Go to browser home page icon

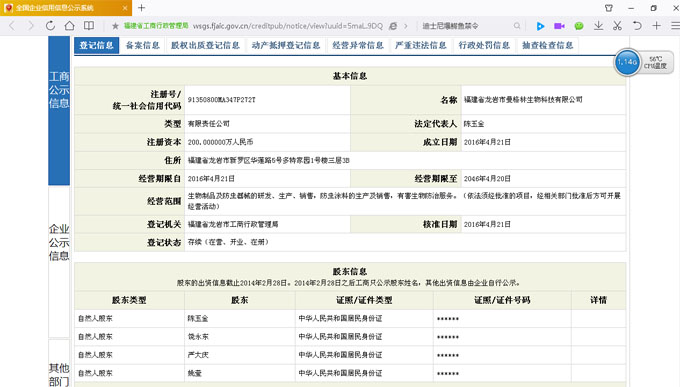(x=69, y=26)
